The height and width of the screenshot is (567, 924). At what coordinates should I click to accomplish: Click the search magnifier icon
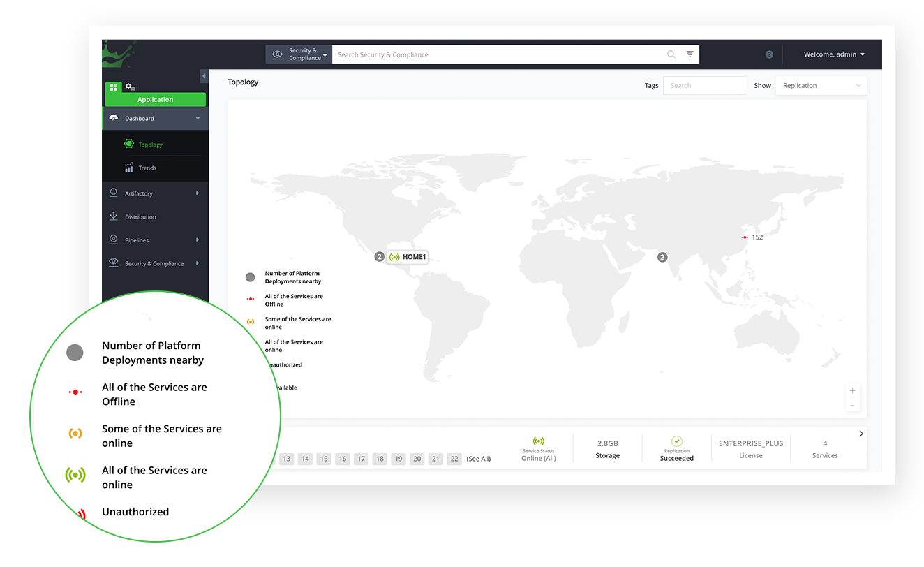click(671, 54)
